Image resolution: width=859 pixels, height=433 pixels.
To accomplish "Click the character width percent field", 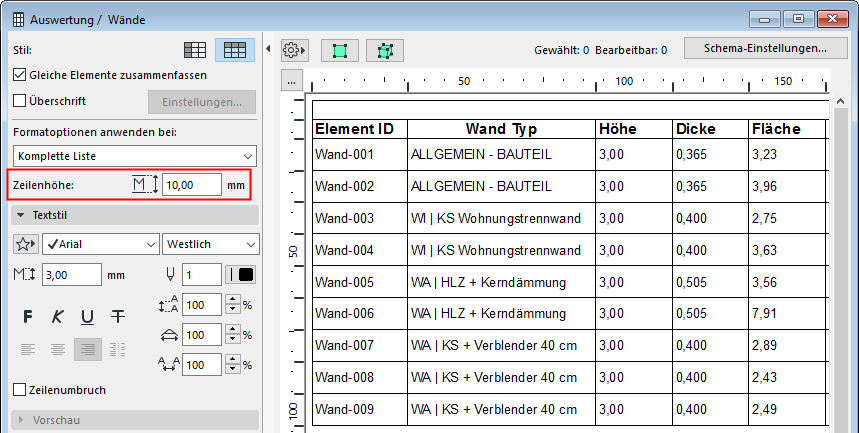I will coord(202,334).
